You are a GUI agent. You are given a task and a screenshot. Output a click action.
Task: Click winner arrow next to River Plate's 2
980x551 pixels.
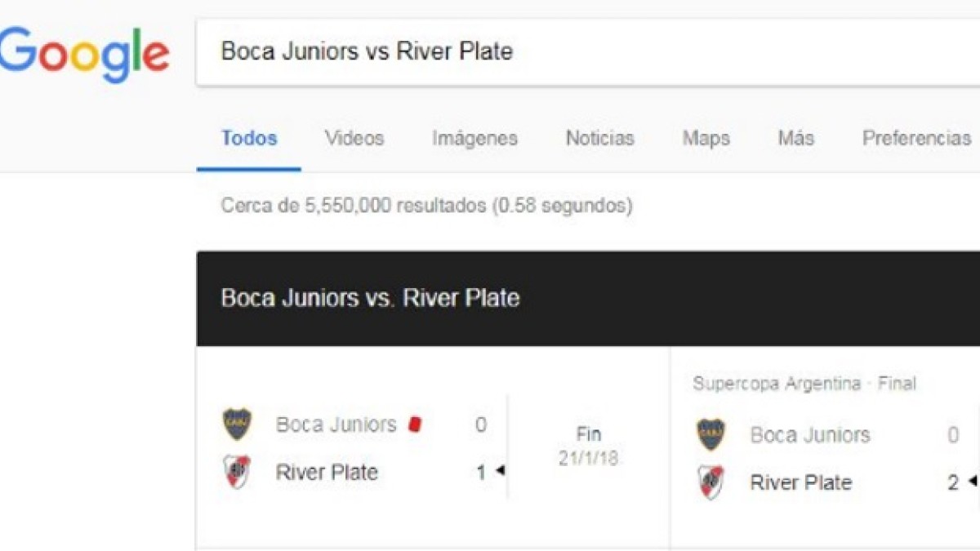click(972, 482)
